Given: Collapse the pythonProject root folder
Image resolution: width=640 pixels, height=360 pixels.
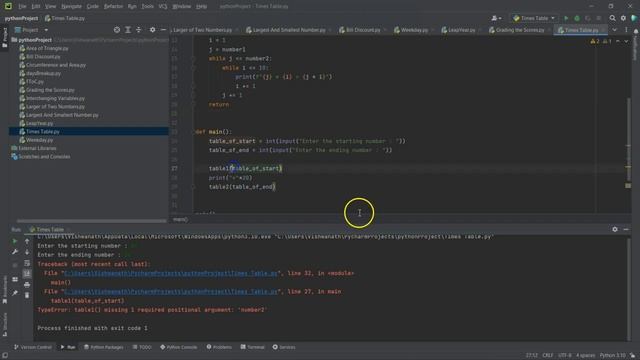Looking at the screenshot, I should pyautogui.click(x=32, y=40).
